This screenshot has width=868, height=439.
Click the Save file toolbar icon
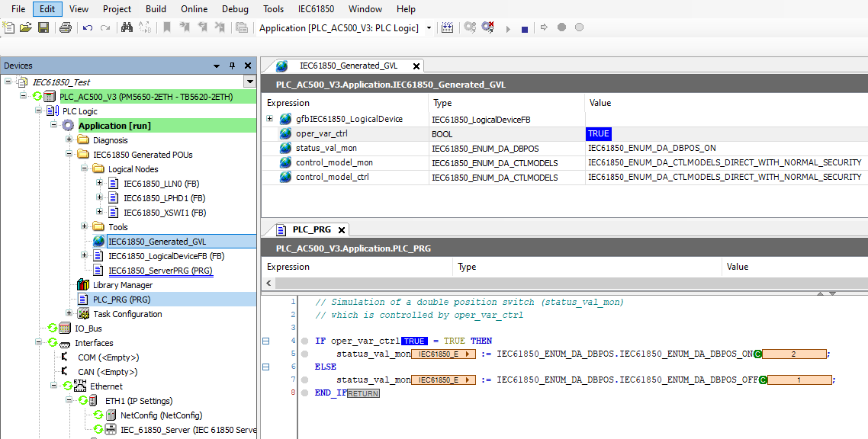(x=43, y=27)
